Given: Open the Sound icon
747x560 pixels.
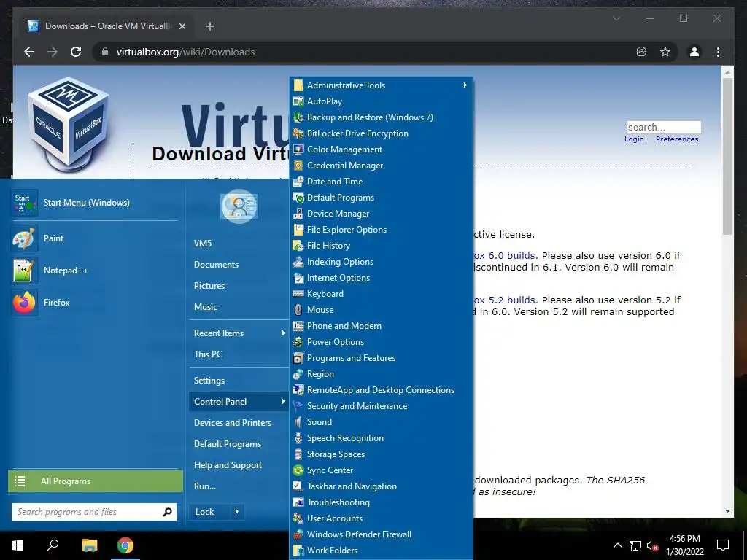Looking at the screenshot, I should (x=298, y=422).
